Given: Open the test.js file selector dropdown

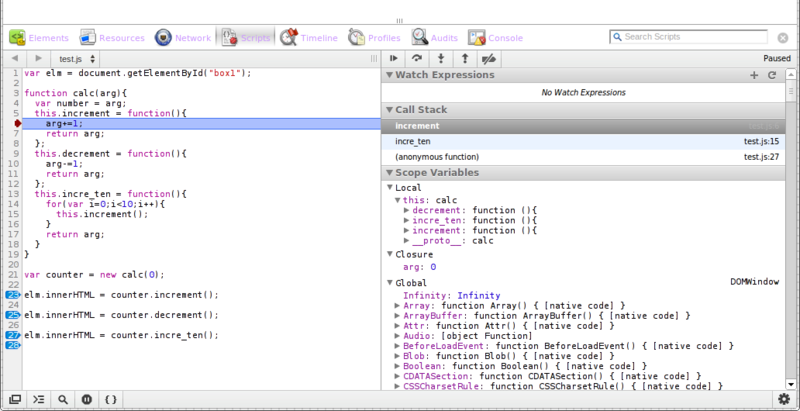Looking at the screenshot, I should coord(76,59).
